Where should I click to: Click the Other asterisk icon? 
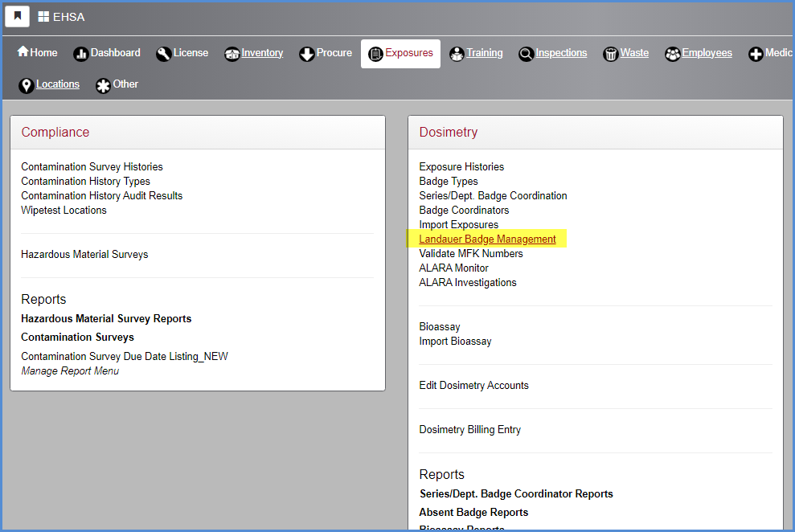point(103,86)
